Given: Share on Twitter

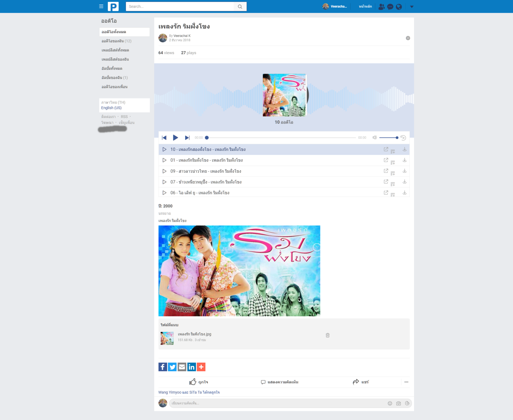Looking at the screenshot, I should pos(172,367).
